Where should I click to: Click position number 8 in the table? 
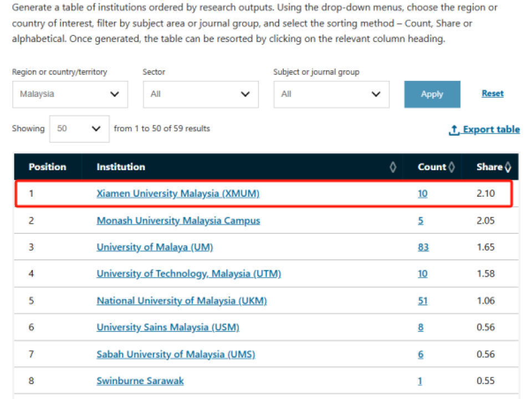tap(31, 381)
